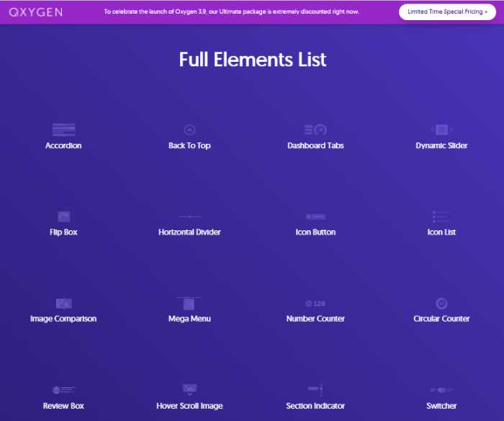Choose the Icon List icon
This screenshot has height=421, width=504.
(441, 216)
